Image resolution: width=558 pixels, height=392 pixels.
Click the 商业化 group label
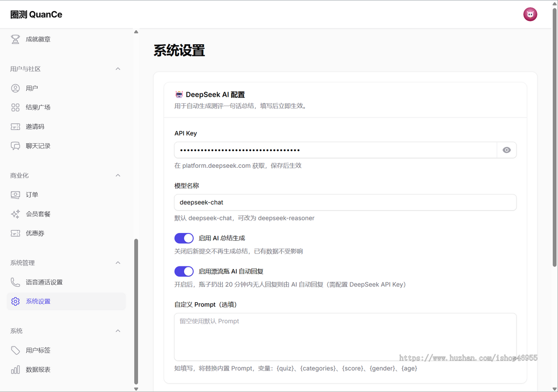point(20,175)
